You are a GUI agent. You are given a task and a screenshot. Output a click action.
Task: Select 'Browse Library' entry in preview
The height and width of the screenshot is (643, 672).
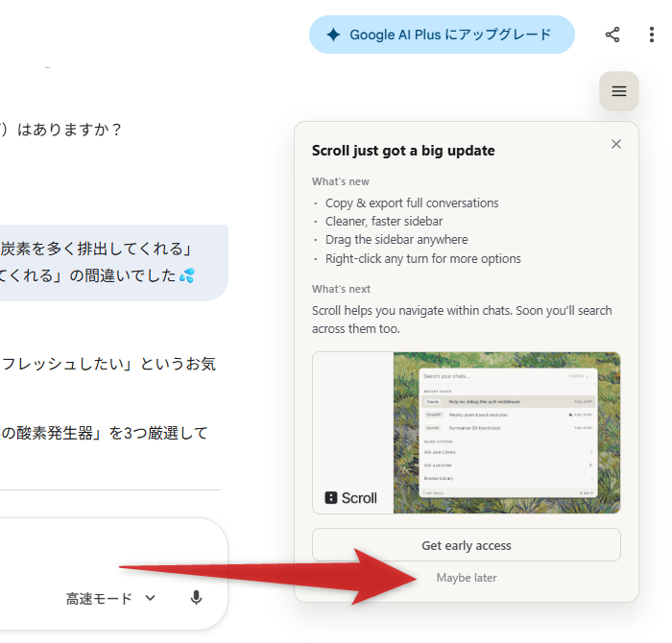(x=442, y=477)
